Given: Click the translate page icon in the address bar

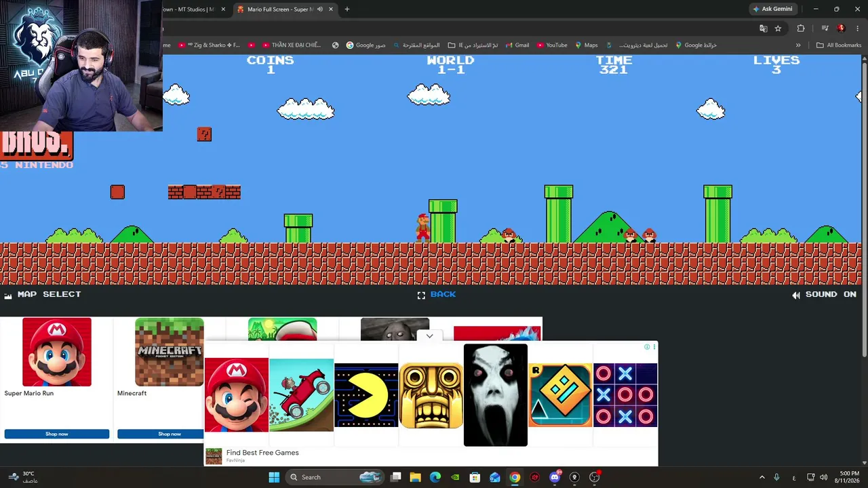Looking at the screenshot, I should click(764, 28).
